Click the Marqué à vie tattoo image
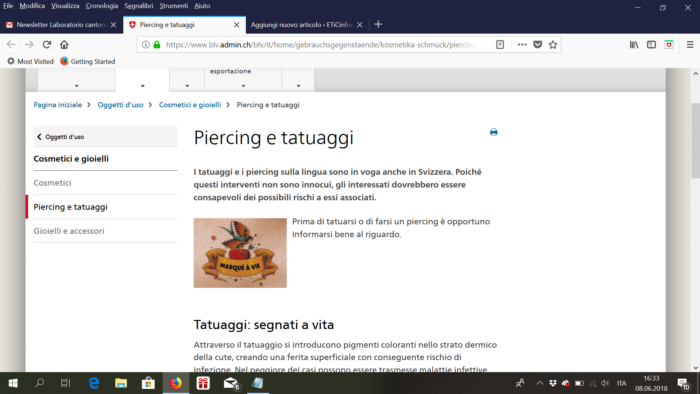The width and height of the screenshot is (700, 394). point(240,253)
